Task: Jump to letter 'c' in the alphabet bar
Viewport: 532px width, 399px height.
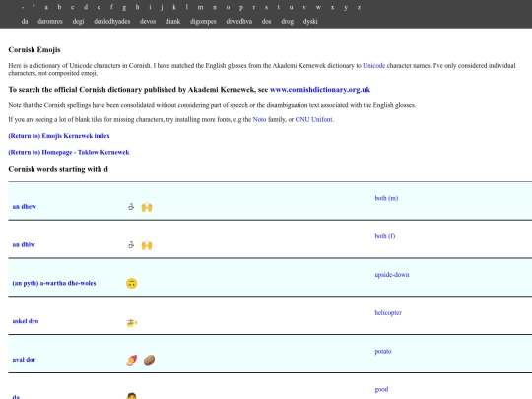Action: [x=72, y=7]
